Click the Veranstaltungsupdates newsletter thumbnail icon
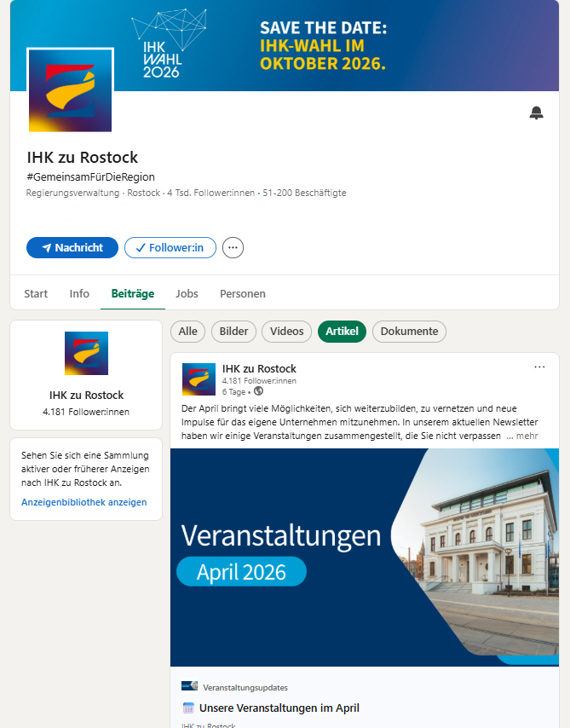 [x=189, y=685]
